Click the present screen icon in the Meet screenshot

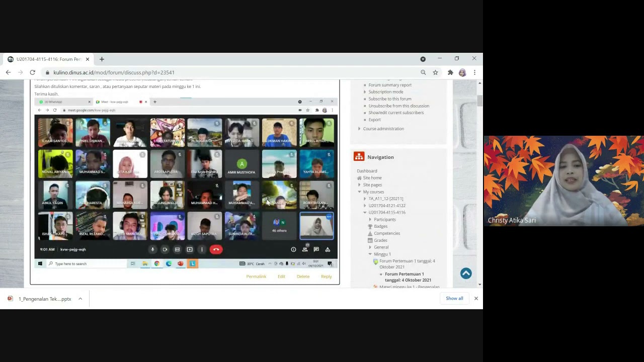tap(190, 249)
